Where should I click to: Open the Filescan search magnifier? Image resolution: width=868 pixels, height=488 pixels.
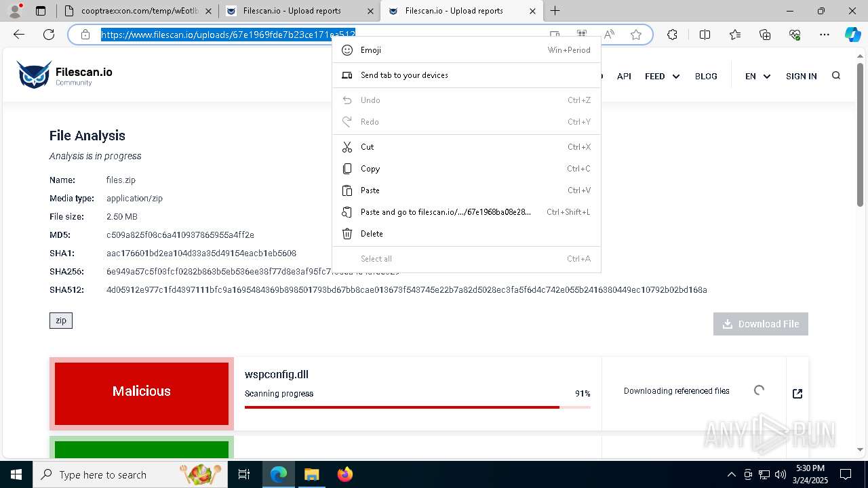836,76
